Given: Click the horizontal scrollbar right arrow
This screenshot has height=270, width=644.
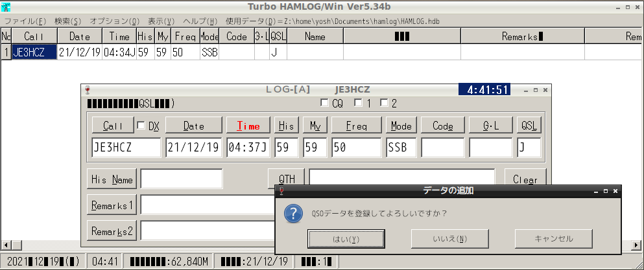Looking at the screenshot, I should pos(637,245).
